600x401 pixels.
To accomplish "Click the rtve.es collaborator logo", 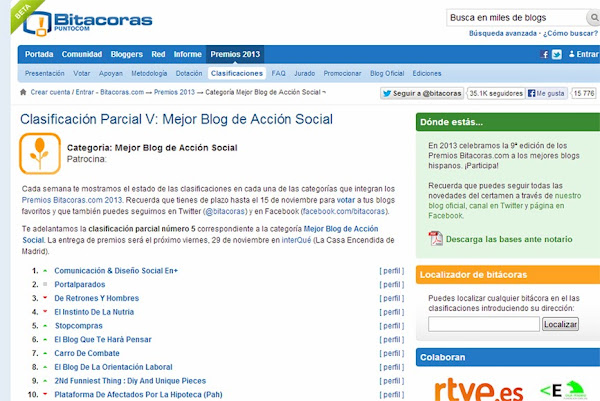I will 478,390.
